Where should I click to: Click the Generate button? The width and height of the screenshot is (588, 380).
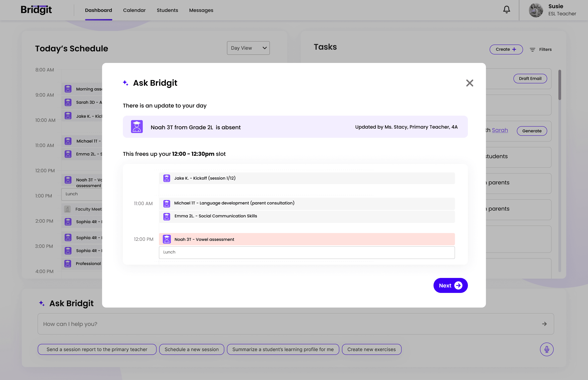tap(532, 131)
